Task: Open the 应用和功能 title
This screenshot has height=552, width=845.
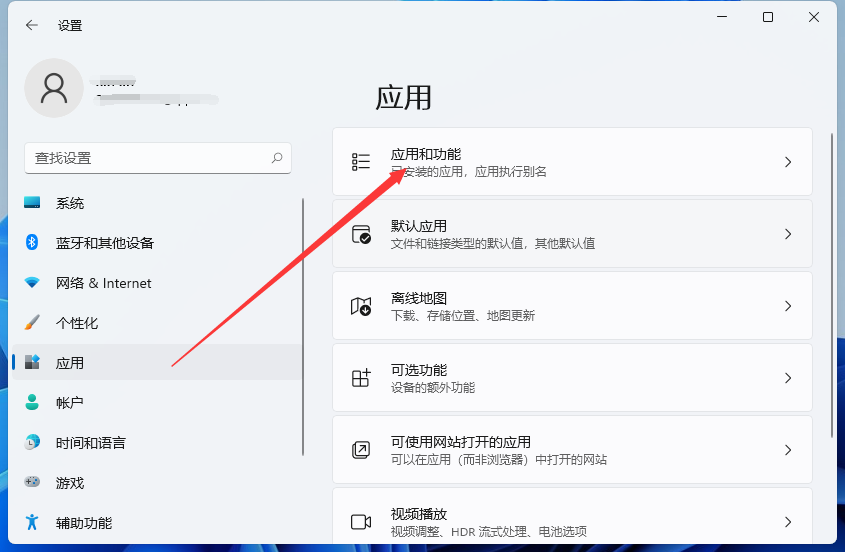Action: 426,154
